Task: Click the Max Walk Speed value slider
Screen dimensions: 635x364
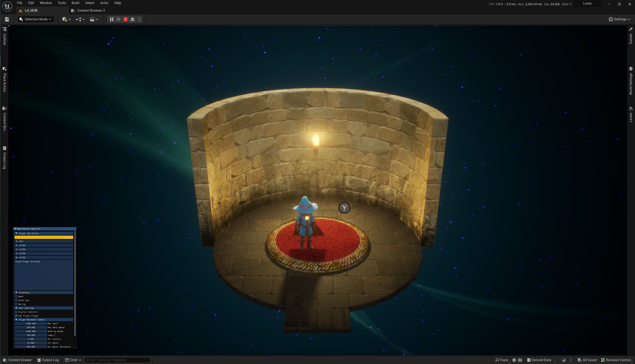Action: click(x=31, y=327)
